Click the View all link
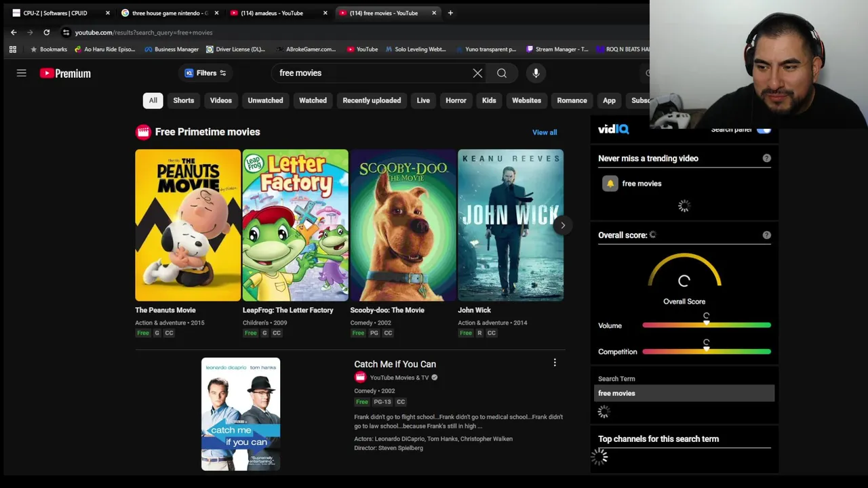The image size is (868, 488). (x=545, y=132)
